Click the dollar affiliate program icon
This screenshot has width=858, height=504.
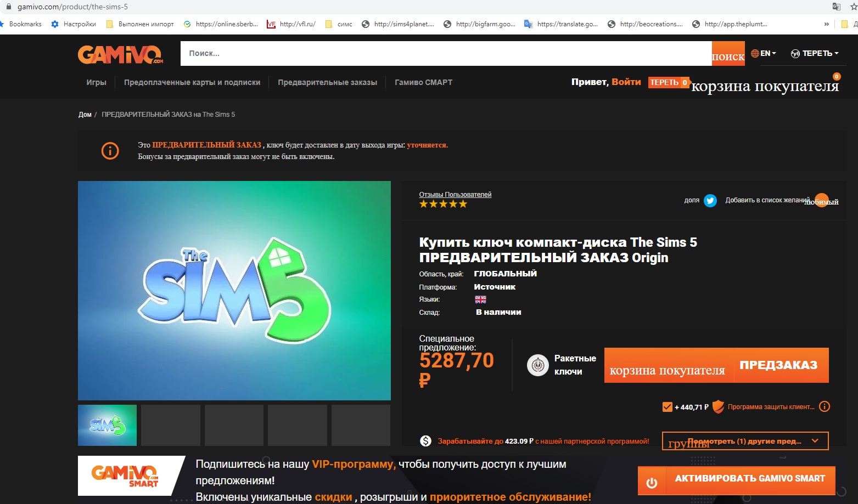click(x=425, y=441)
